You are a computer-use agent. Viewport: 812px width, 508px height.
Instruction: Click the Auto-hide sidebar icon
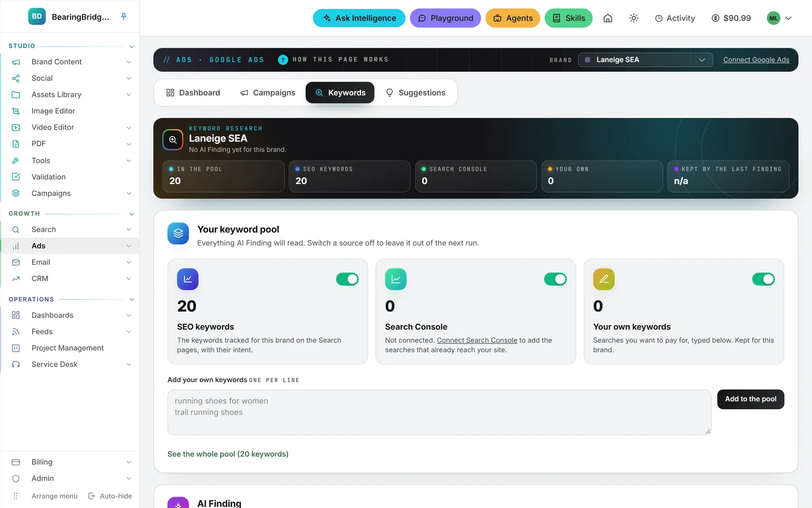point(91,496)
